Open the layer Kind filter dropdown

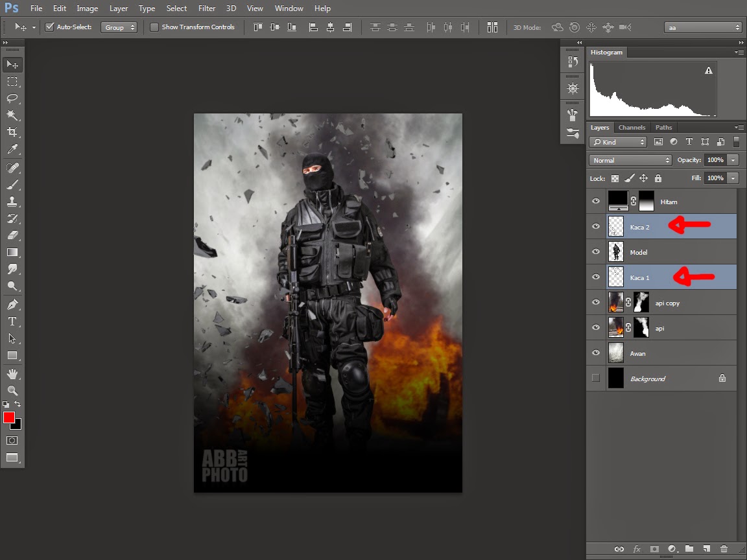tap(618, 142)
